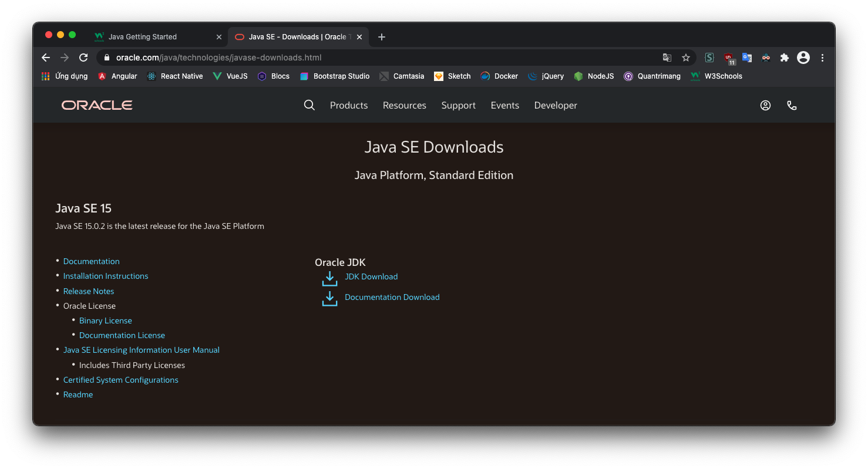The image size is (868, 469).
Task: Open the W3Schools bookmark
Action: point(716,76)
